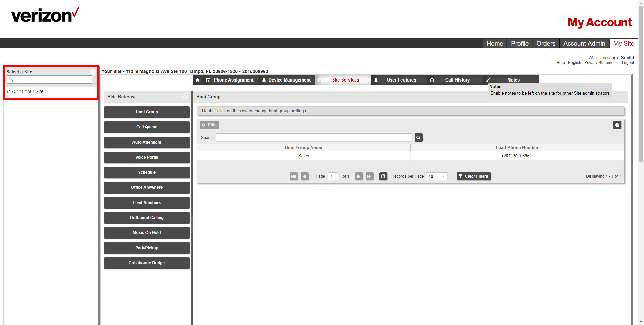Open Park/Pickup settings
Screen dimensions: 644x325
click(147, 248)
